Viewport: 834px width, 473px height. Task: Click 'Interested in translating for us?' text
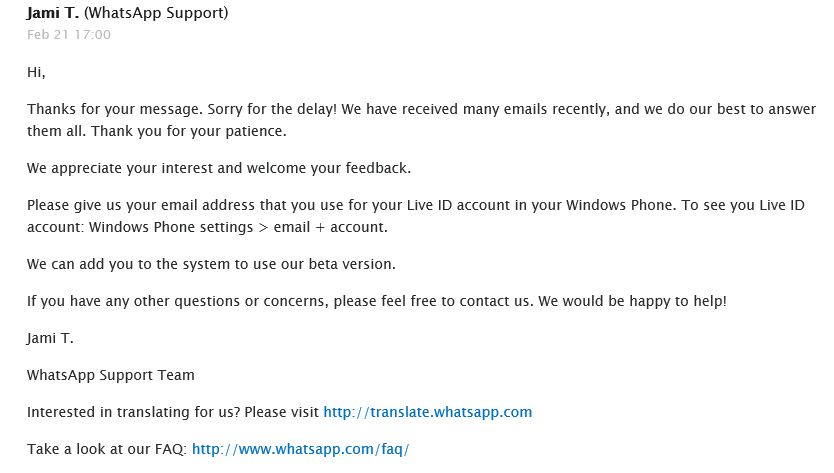[x=134, y=412]
